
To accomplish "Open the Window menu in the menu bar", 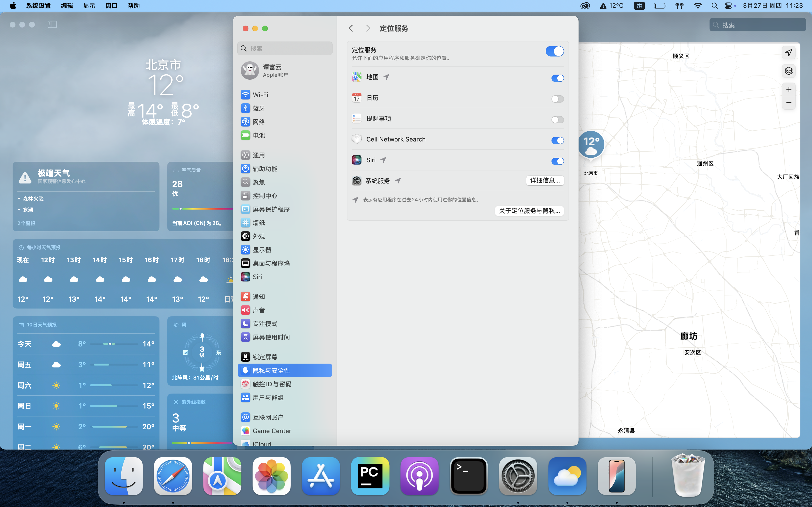I will click(x=111, y=6).
